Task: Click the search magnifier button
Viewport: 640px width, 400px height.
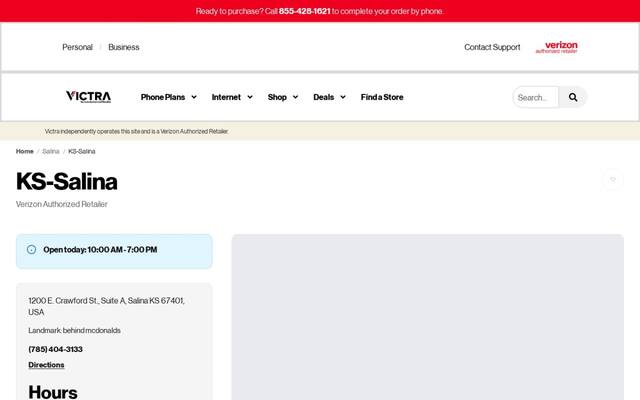Action: pos(573,97)
